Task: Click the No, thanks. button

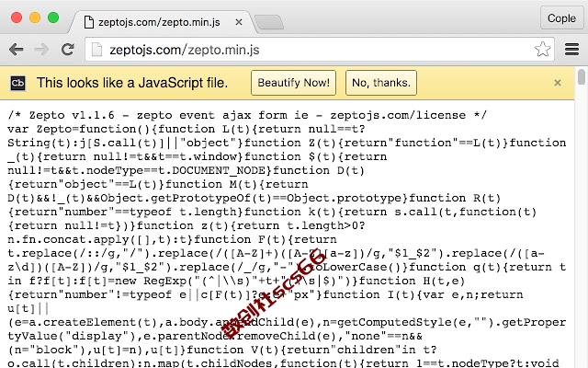Action: tap(381, 83)
